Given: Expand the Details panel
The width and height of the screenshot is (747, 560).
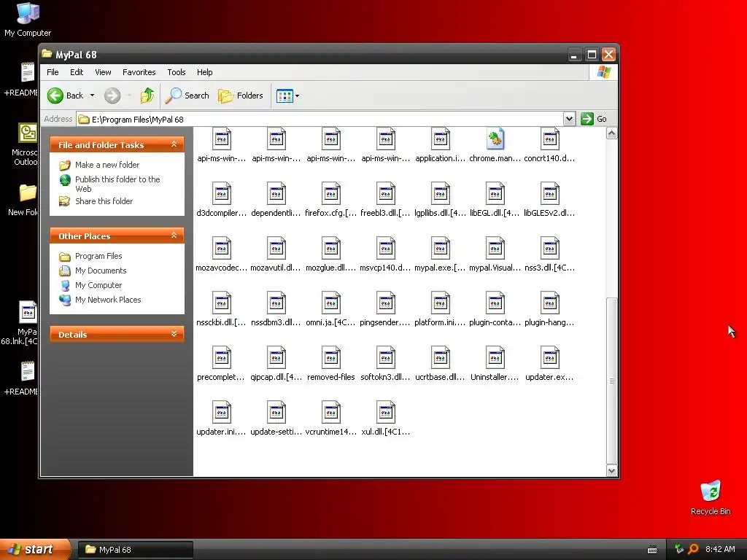Looking at the screenshot, I should 174,334.
